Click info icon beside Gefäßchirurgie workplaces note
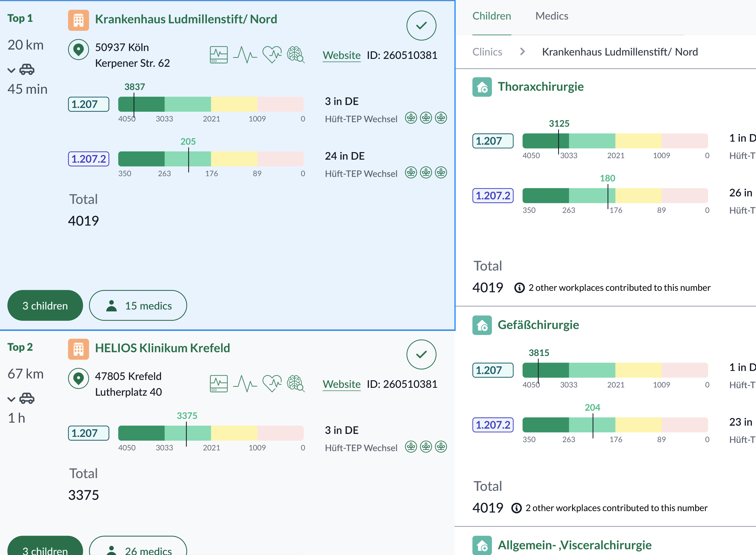The height and width of the screenshot is (555, 756). (x=516, y=508)
